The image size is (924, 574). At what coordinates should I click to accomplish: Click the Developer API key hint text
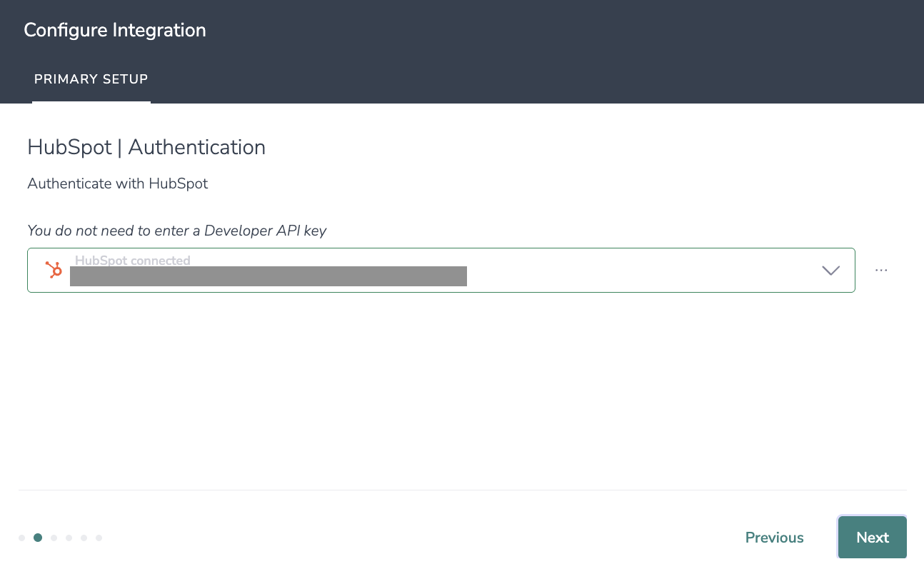177,231
